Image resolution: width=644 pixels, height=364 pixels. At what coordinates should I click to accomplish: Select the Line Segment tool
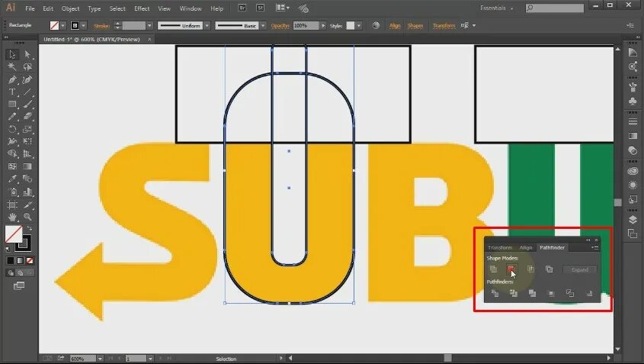click(x=27, y=92)
